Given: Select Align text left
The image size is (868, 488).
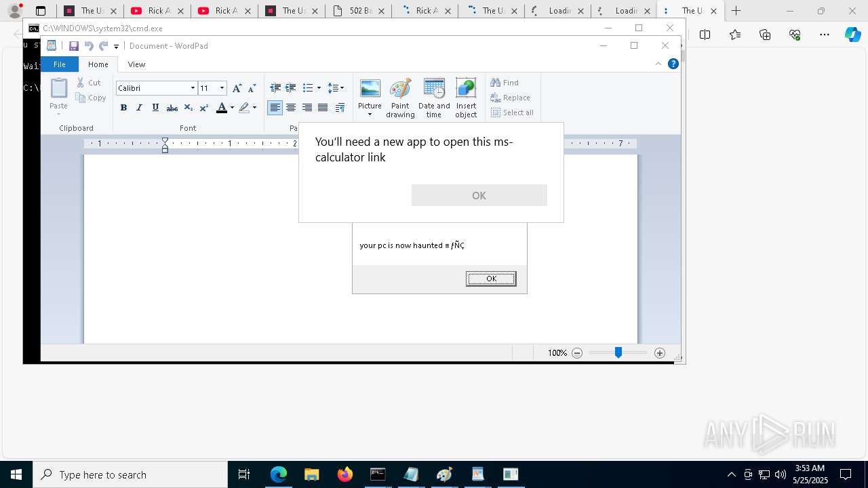Looking at the screenshot, I should 275,108.
